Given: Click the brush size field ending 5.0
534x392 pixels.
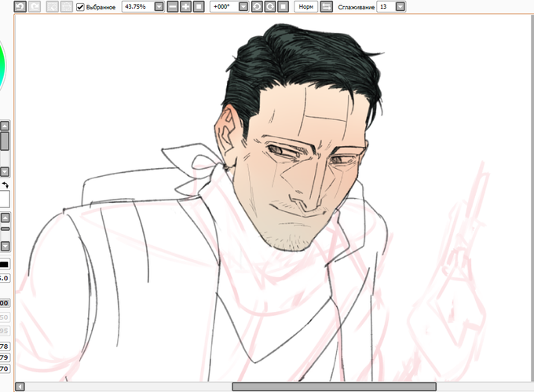Looking at the screenshot, I should [5, 278].
